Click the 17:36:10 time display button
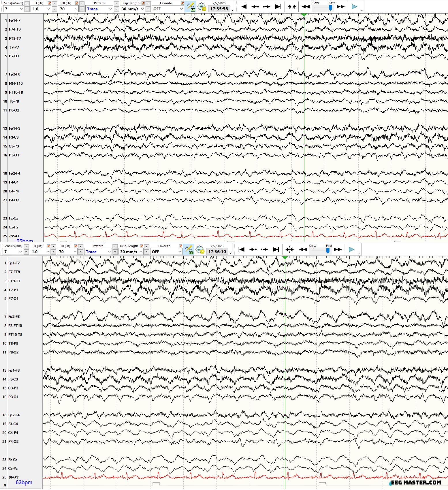The width and height of the screenshot is (448, 490). [217, 252]
